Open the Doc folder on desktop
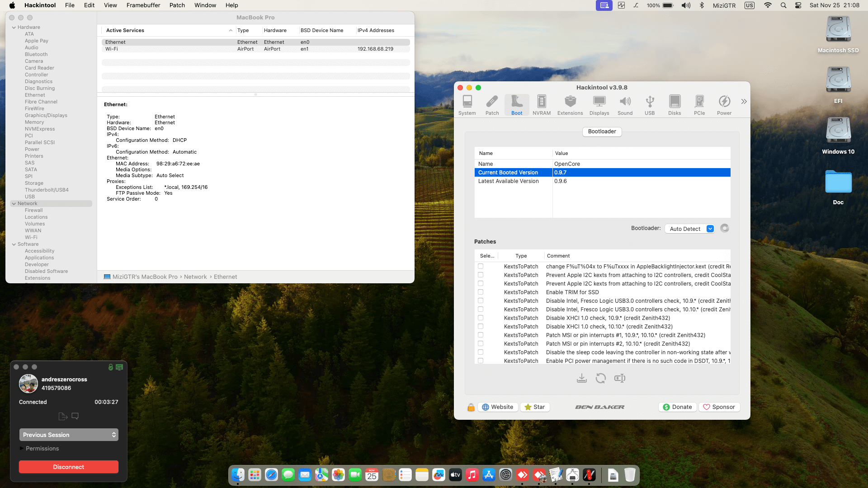This screenshot has width=868, height=488. (x=838, y=187)
